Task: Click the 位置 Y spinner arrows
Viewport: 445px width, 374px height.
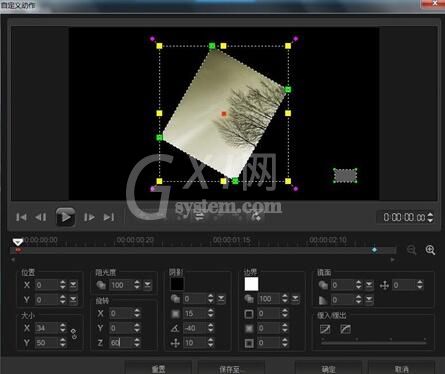Action: click(63, 300)
